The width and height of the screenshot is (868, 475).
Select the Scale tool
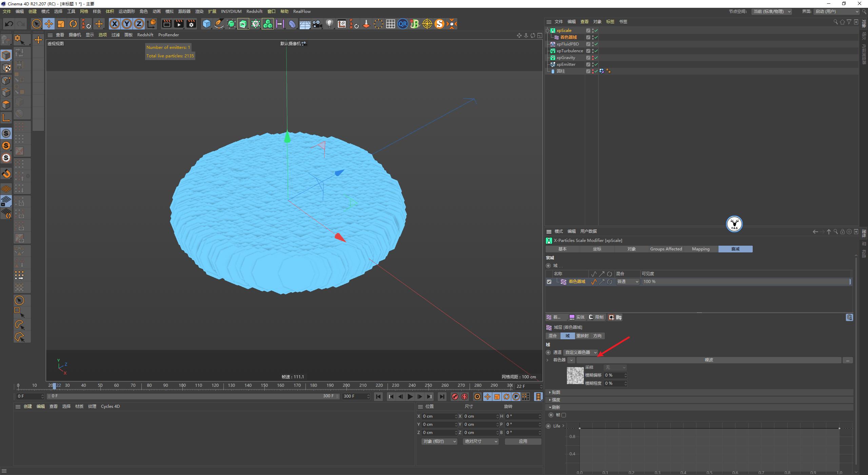pos(61,24)
